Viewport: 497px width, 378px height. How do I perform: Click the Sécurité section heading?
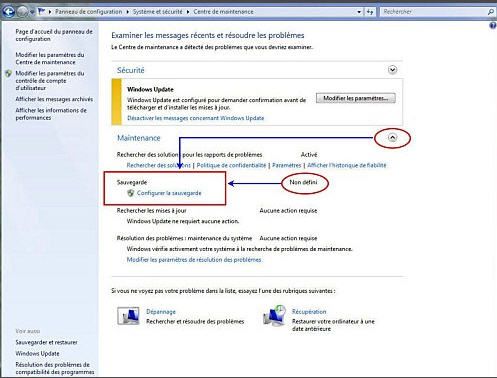[x=131, y=70]
